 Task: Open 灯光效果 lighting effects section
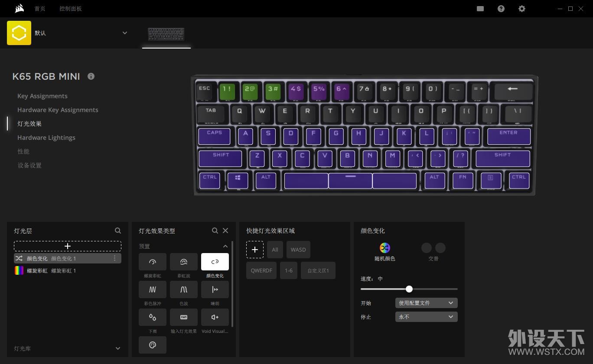tap(29, 123)
